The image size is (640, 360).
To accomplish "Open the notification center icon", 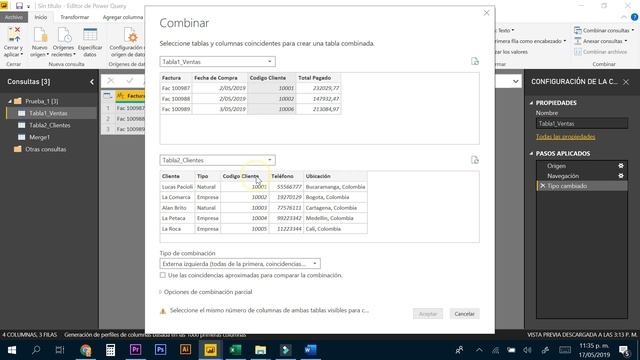I will pyautogui.click(x=624, y=350).
